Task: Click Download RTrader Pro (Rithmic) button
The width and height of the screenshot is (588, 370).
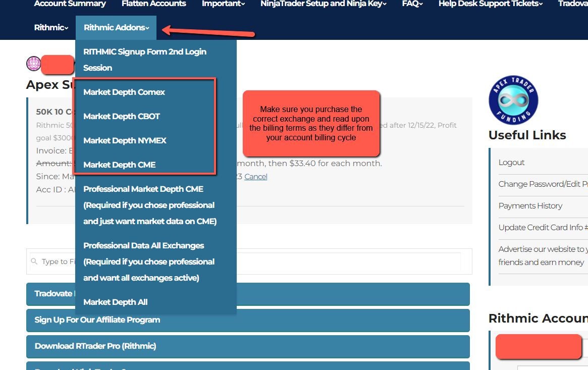Action: [x=248, y=346]
